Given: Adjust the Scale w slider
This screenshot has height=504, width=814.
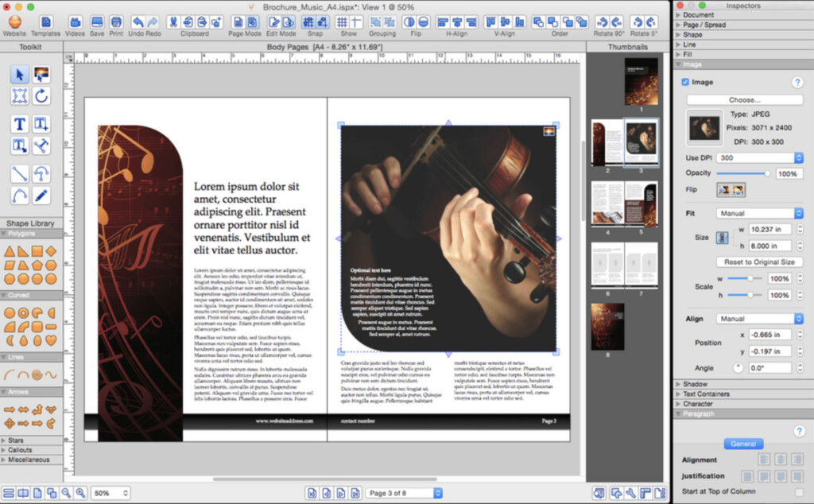Looking at the screenshot, I should [744, 279].
